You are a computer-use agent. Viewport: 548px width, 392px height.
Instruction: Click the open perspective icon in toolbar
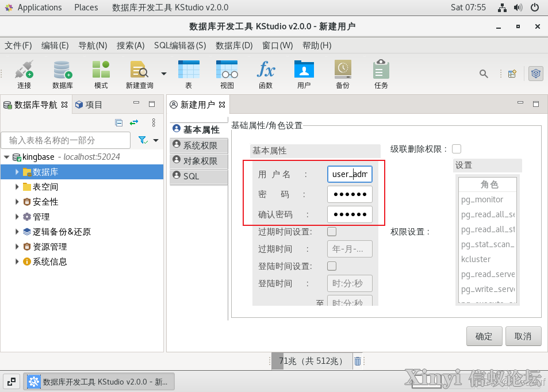tap(512, 74)
